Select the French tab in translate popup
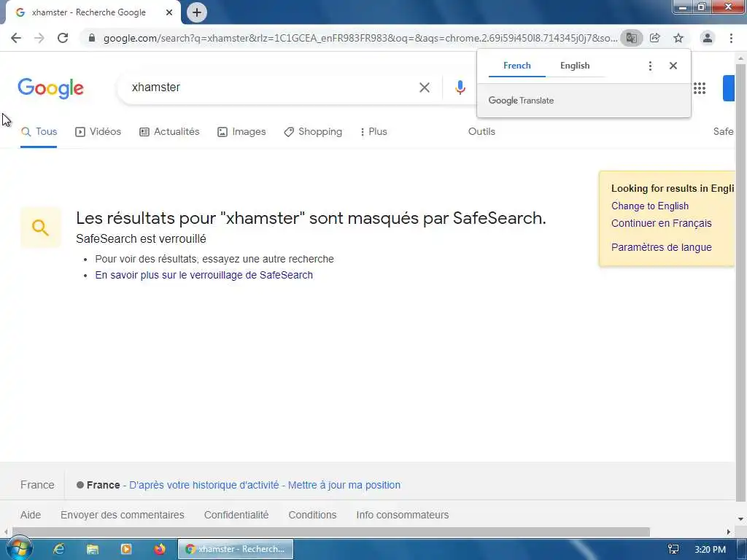Viewport: 747px width, 560px height. (x=517, y=66)
